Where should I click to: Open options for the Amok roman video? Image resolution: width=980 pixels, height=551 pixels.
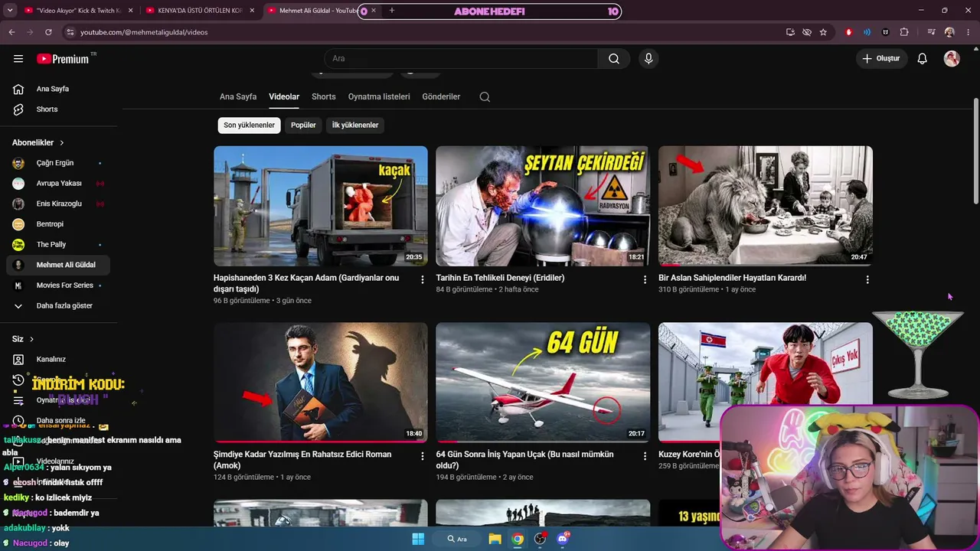(422, 456)
